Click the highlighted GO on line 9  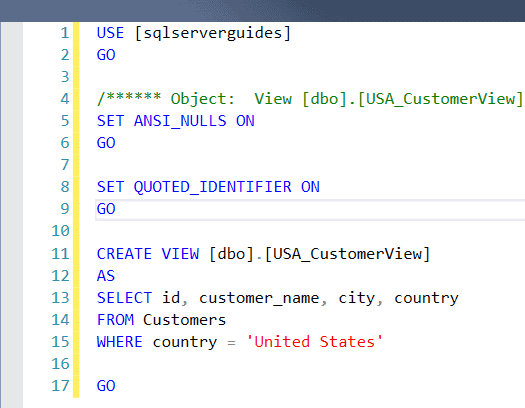click(106, 209)
